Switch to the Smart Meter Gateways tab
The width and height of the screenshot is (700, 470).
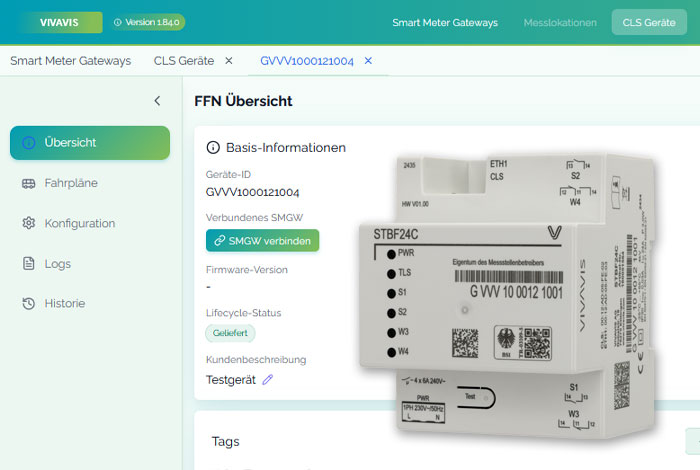[x=71, y=61]
